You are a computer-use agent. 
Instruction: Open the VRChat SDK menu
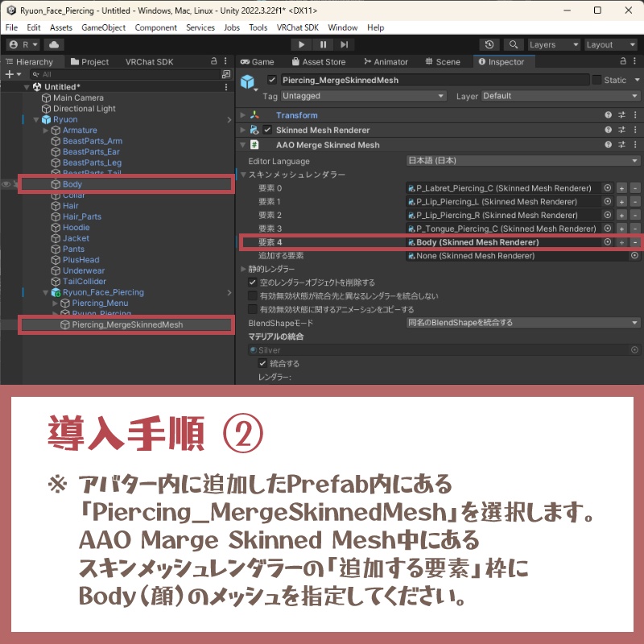(x=297, y=27)
